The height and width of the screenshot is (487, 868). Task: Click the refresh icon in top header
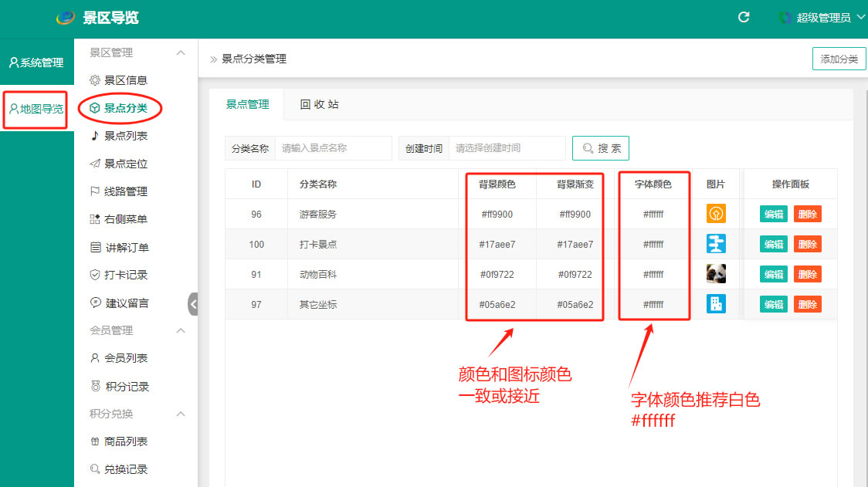click(744, 17)
